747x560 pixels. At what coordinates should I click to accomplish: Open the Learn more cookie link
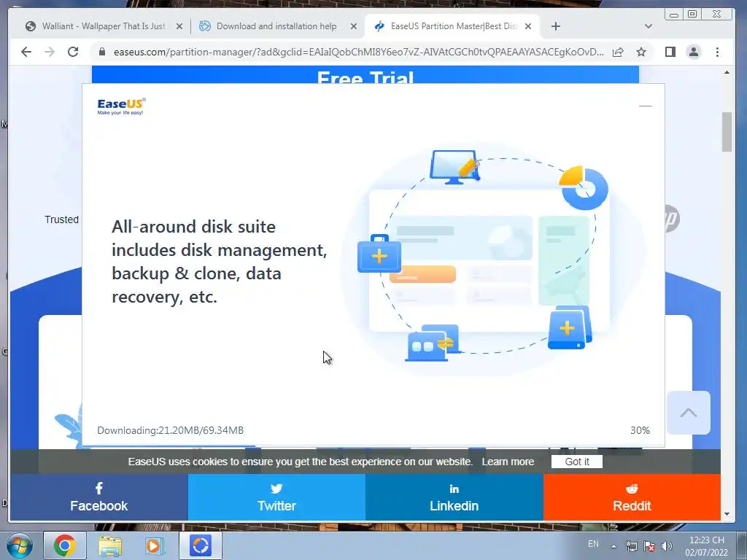point(508,462)
